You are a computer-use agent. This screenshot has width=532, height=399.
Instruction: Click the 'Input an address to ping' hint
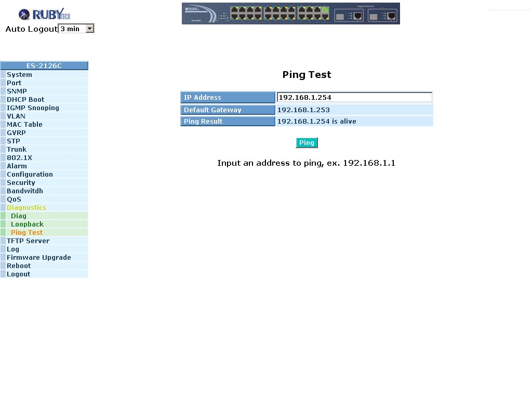coord(306,163)
